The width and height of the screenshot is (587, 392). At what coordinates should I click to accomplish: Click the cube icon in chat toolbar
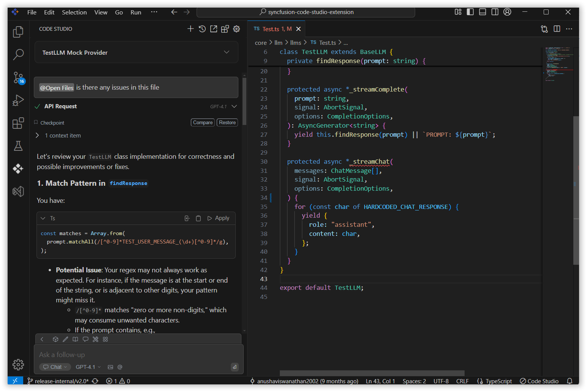[56, 339]
